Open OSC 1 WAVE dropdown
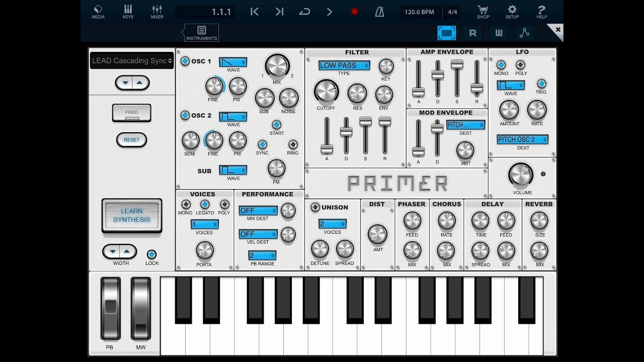The width and height of the screenshot is (644, 362). pos(233,62)
